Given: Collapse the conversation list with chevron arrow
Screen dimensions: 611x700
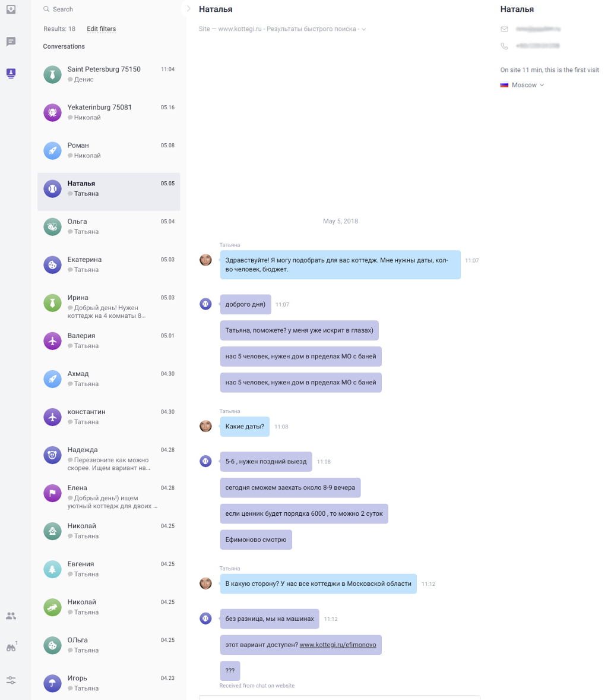Looking at the screenshot, I should (x=188, y=8).
